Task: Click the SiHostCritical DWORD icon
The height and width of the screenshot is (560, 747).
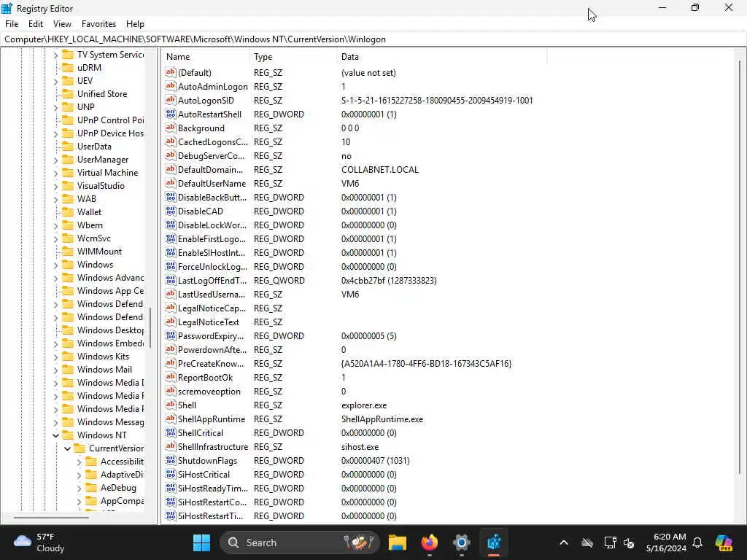Action: (170, 474)
